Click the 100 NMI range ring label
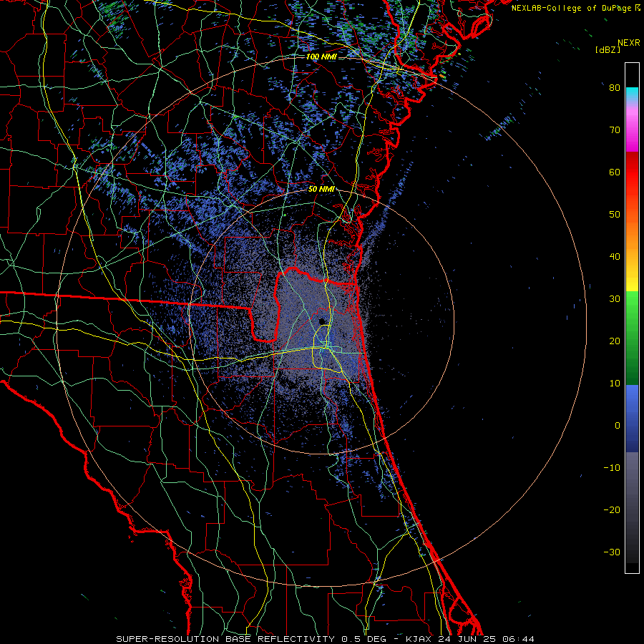 (x=321, y=57)
